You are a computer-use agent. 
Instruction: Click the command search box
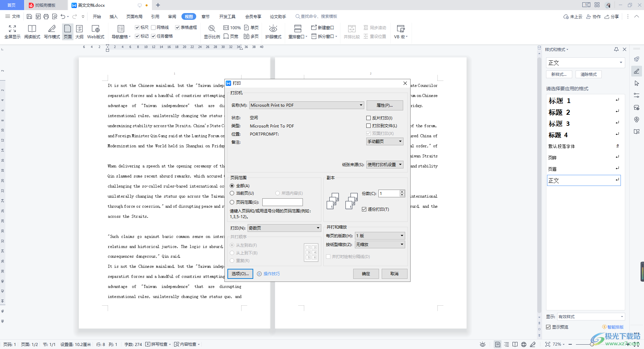click(316, 16)
